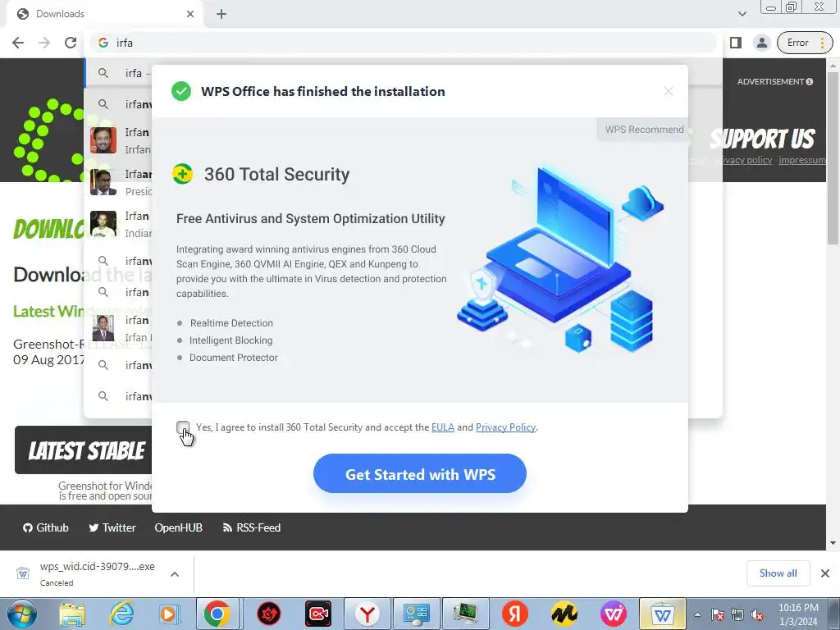Close the WPS Office installation dialog
The width and height of the screenshot is (840, 630).
[x=668, y=91]
